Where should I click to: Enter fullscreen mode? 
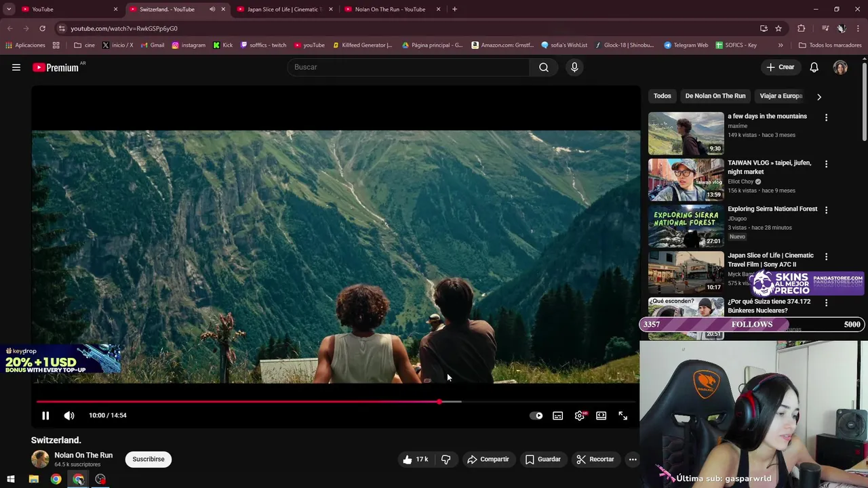[623, 415]
